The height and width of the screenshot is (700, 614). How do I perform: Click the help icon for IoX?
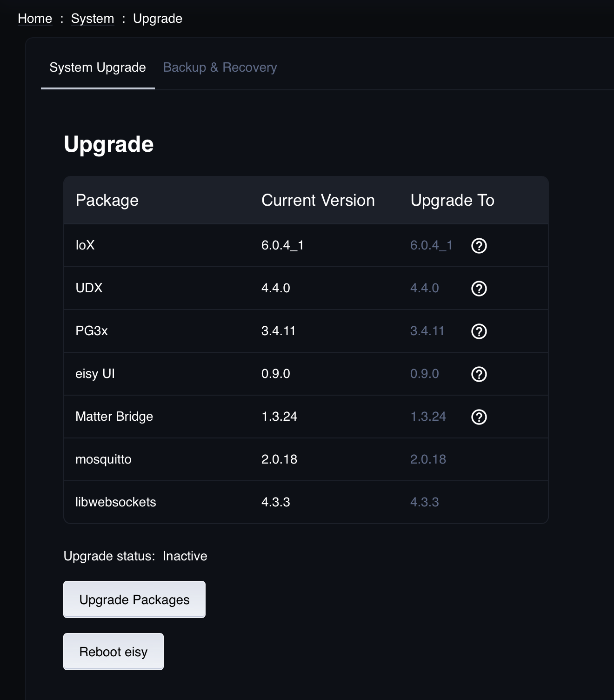pyautogui.click(x=479, y=246)
